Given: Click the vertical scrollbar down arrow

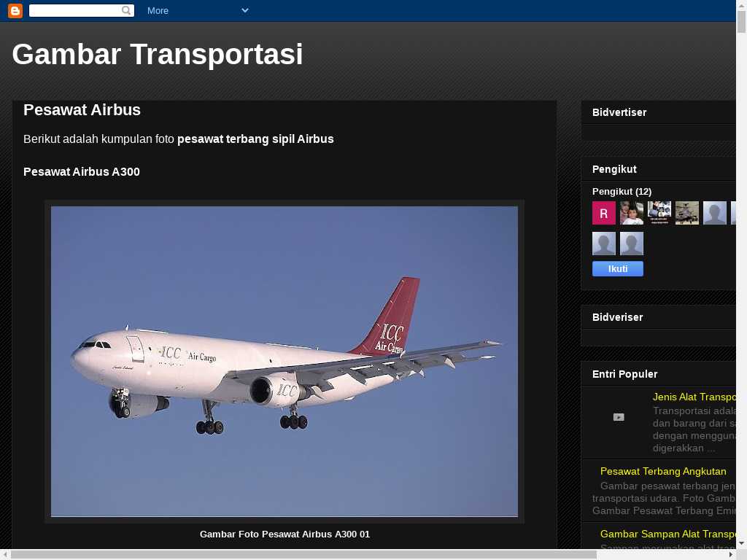Looking at the screenshot, I should (741, 542).
